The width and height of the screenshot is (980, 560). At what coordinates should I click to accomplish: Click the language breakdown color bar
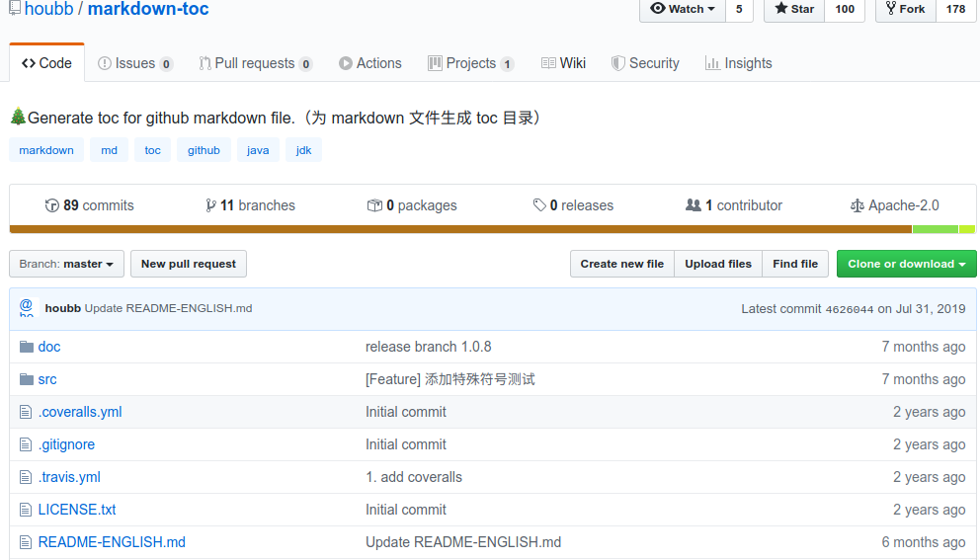(493, 229)
